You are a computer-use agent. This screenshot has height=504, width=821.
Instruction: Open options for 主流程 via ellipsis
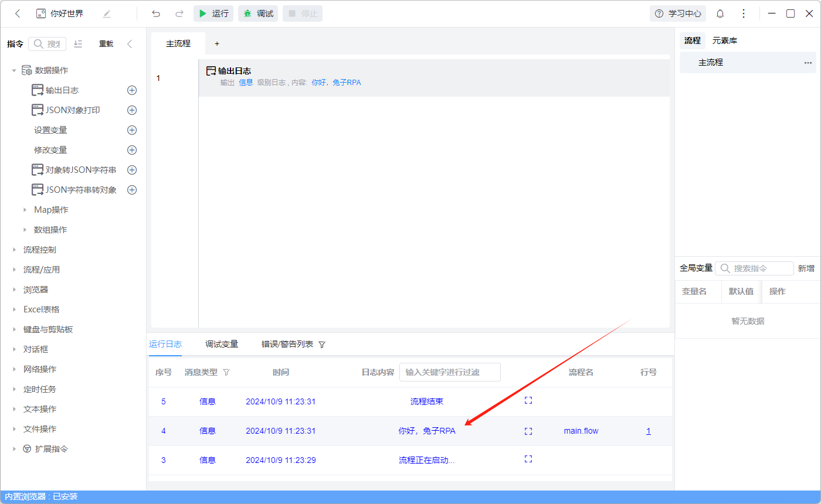[x=808, y=62]
